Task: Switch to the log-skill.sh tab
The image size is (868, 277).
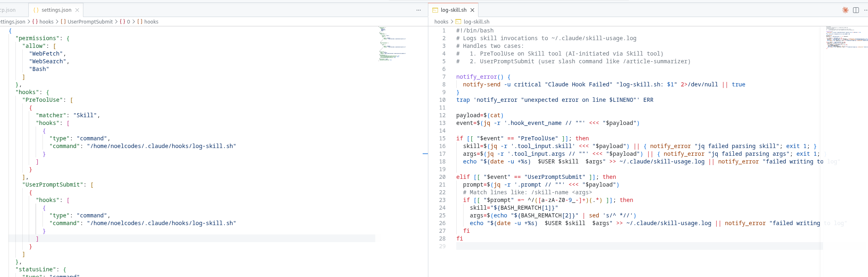Action: (x=453, y=10)
